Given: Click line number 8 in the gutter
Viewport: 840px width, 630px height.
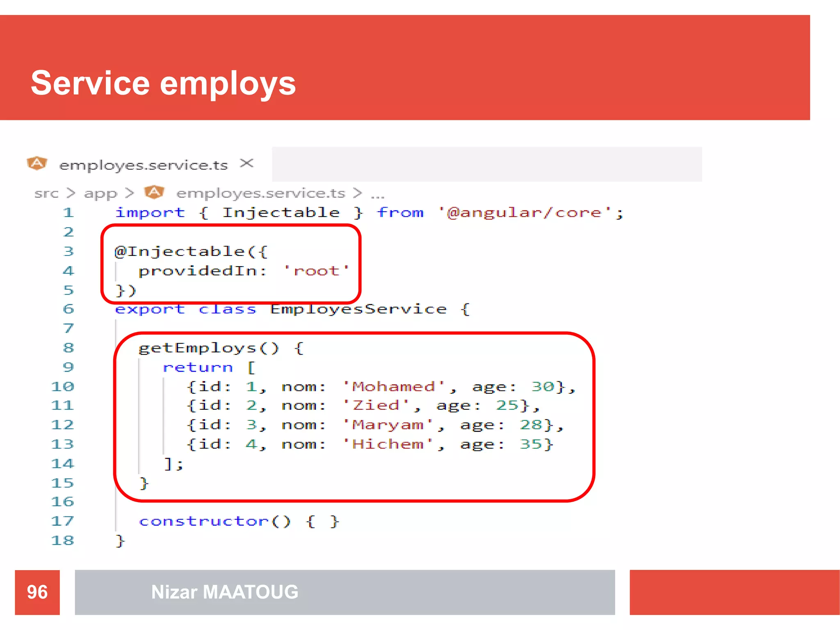Looking at the screenshot, I should point(68,348).
